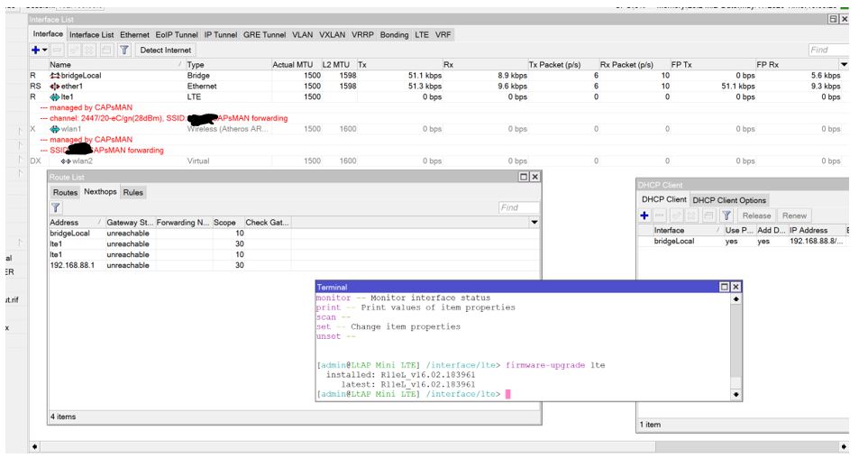The image size is (868, 458).
Task: Switch to the LTE tab
Action: pos(422,35)
